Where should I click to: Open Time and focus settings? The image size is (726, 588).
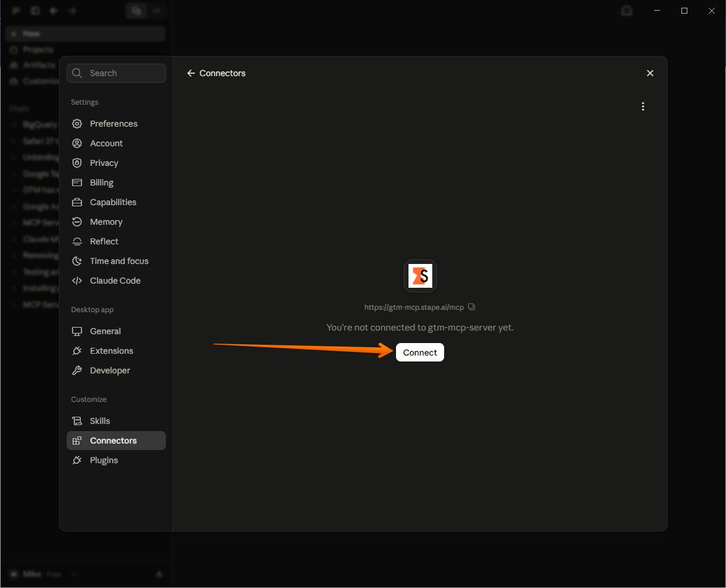(116, 261)
